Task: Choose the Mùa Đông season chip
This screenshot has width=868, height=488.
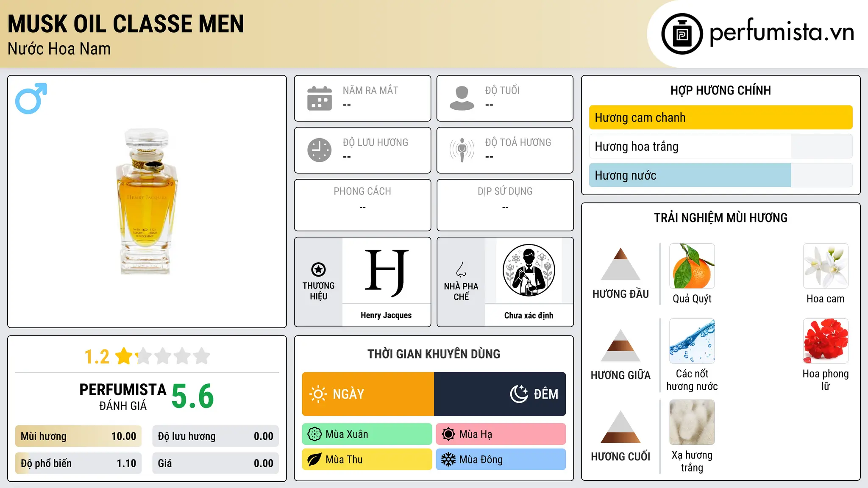Action: coord(501,460)
